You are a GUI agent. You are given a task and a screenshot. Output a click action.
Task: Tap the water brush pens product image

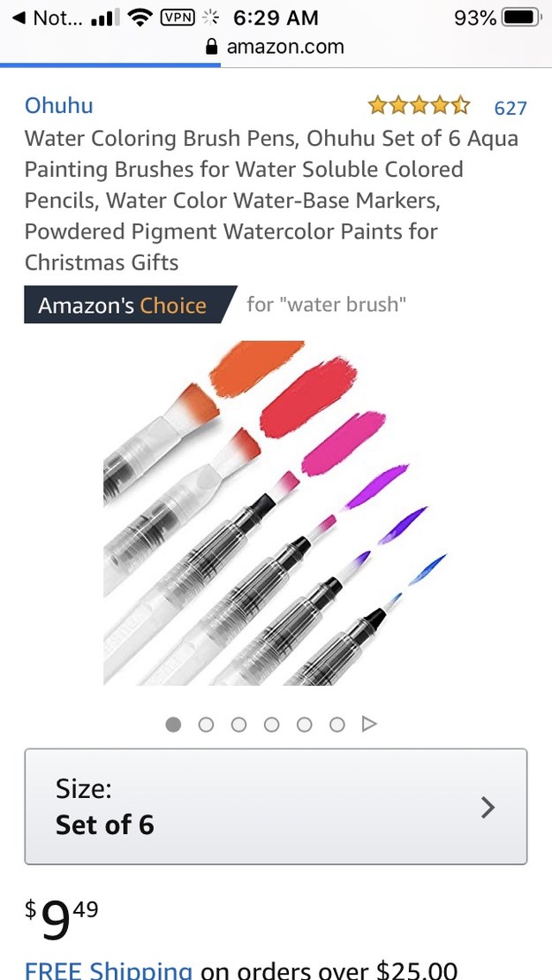pyautogui.click(x=276, y=513)
